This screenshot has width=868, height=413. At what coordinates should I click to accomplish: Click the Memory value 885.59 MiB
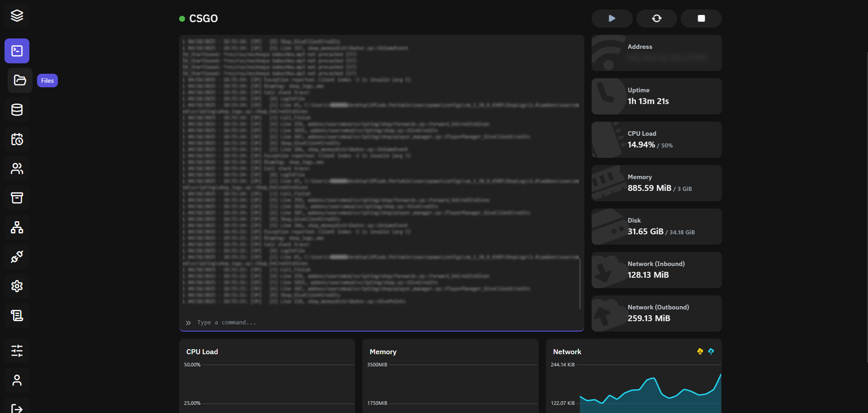coord(650,188)
